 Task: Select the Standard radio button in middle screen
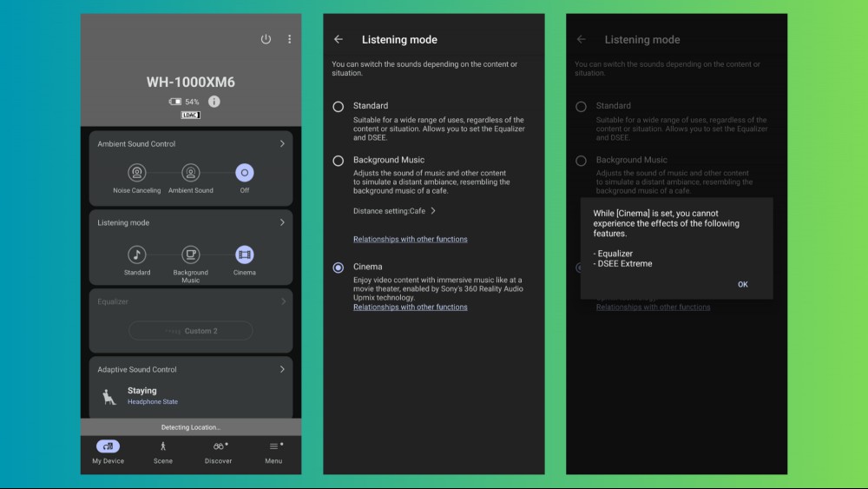338,107
